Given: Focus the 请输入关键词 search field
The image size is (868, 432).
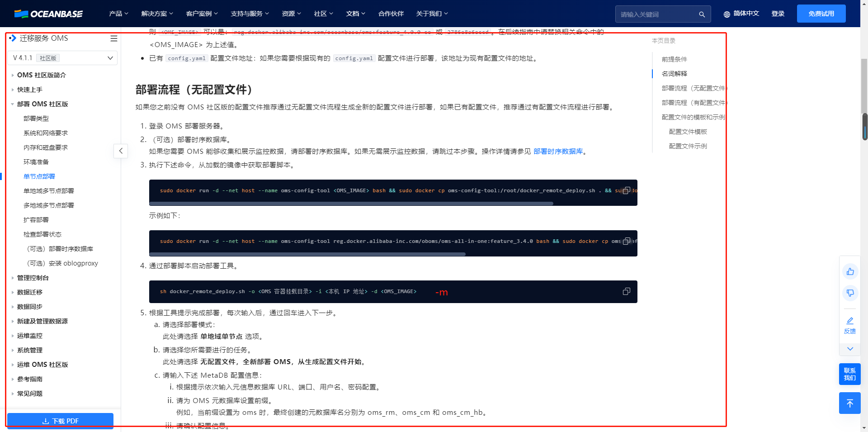Looking at the screenshot, I should 663,14.
